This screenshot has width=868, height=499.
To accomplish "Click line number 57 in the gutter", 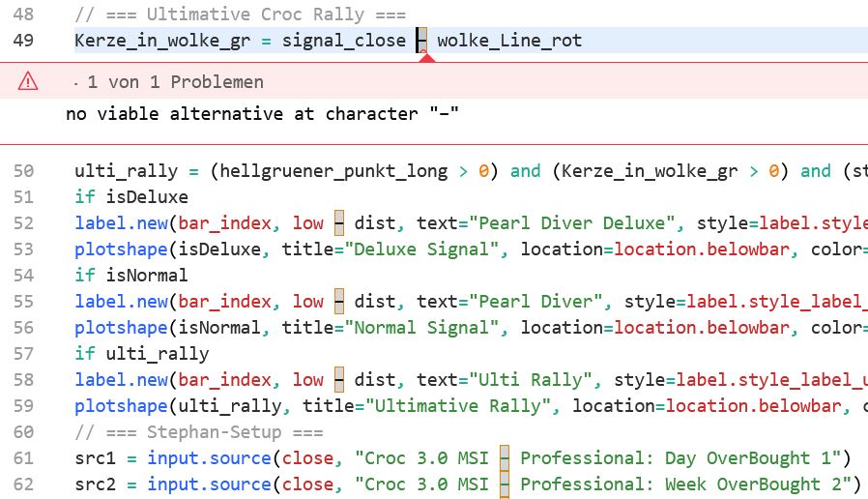I will click(x=24, y=354).
